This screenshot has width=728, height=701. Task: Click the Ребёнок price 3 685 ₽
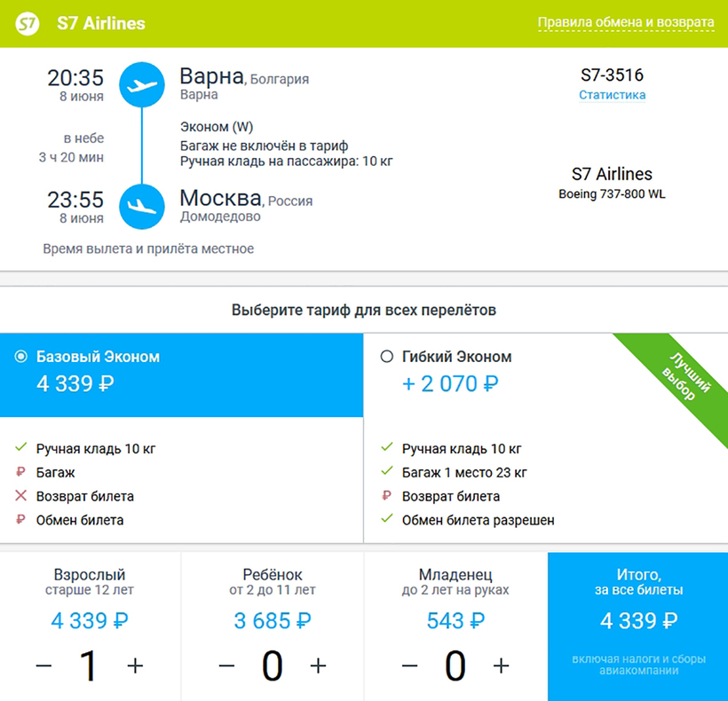[273, 620]
